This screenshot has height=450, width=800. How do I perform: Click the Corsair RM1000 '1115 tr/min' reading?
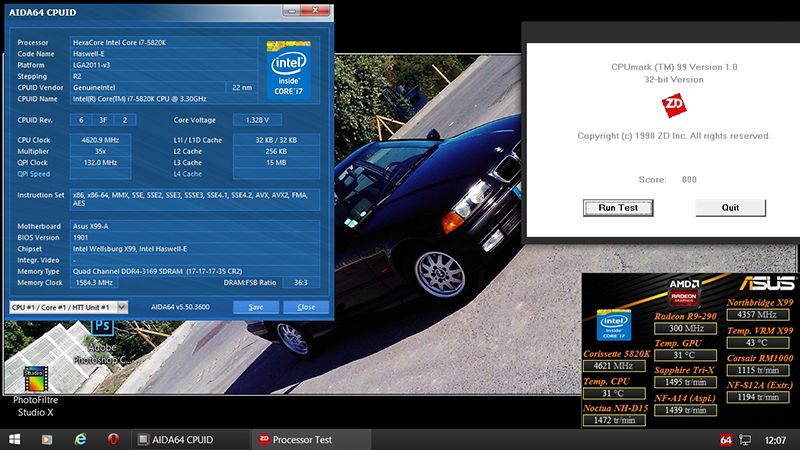758,370
